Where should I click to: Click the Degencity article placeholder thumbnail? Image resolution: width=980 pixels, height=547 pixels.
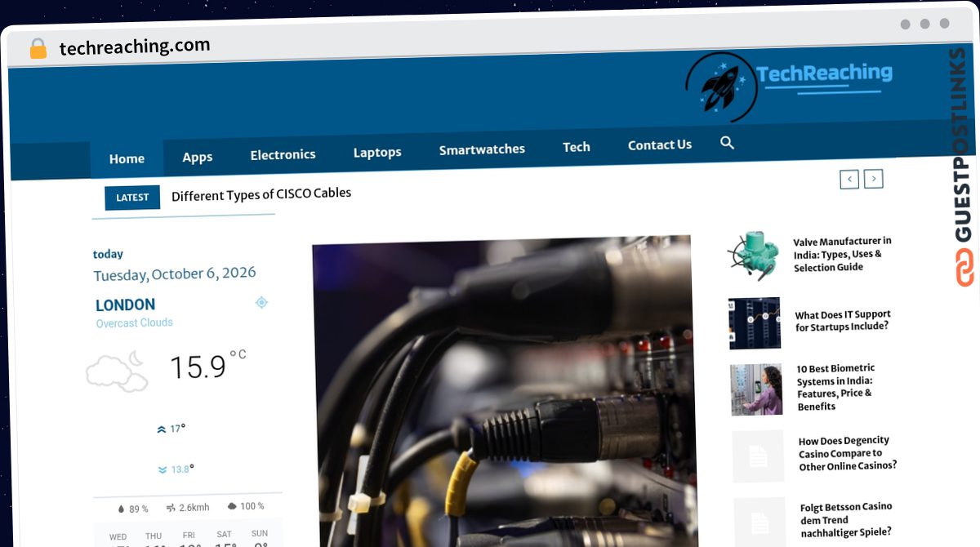[758, 456]
